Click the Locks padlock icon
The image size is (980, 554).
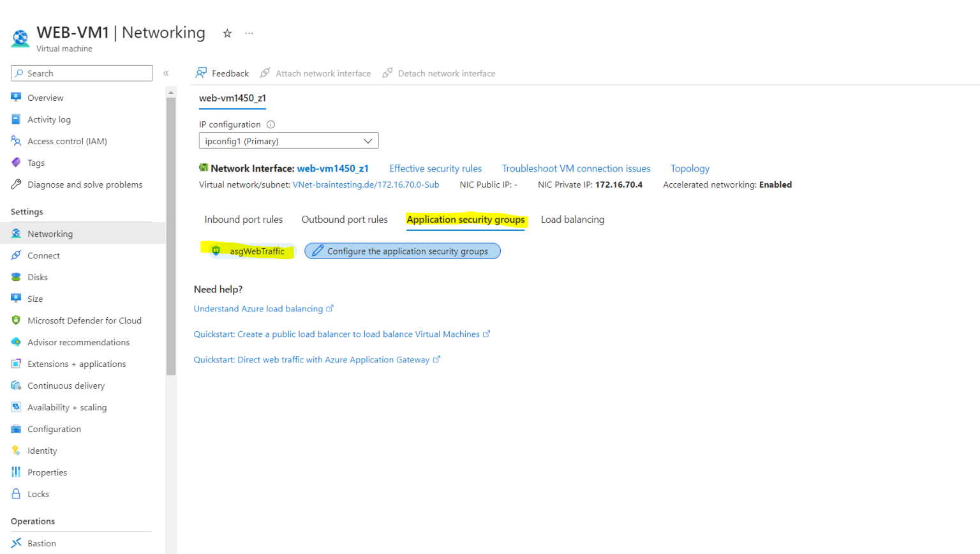[x=16, y=494]
